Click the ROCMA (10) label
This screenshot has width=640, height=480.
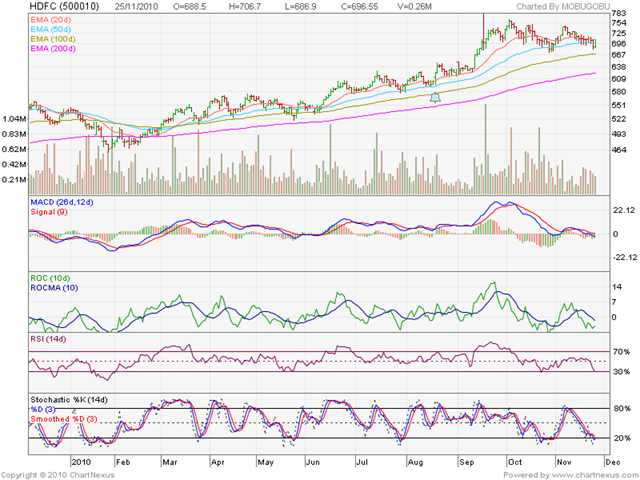54,288
